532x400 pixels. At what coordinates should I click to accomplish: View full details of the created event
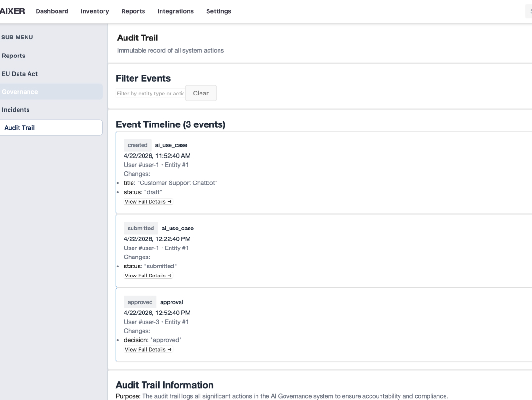coord(148,201)
